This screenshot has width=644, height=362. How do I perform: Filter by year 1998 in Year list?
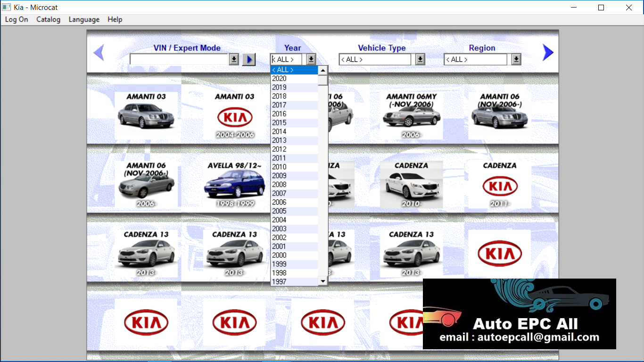(294, 273)
